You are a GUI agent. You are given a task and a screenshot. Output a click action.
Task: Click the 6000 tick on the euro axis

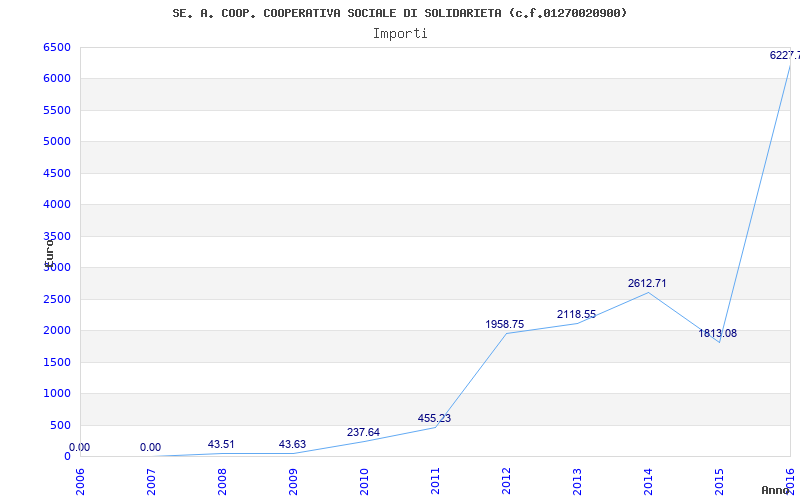click(57, 79)
